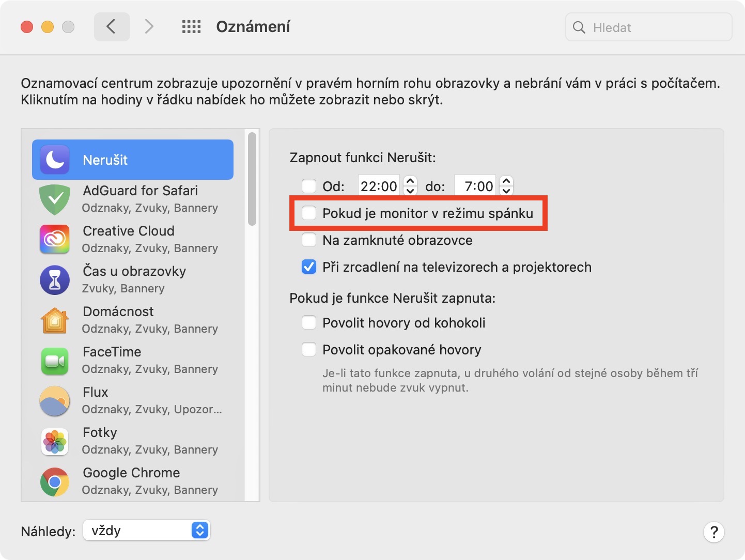This screenshot has width=745, height=560.
Task: Click the 22:00 start time field
Action: point(379,186)
